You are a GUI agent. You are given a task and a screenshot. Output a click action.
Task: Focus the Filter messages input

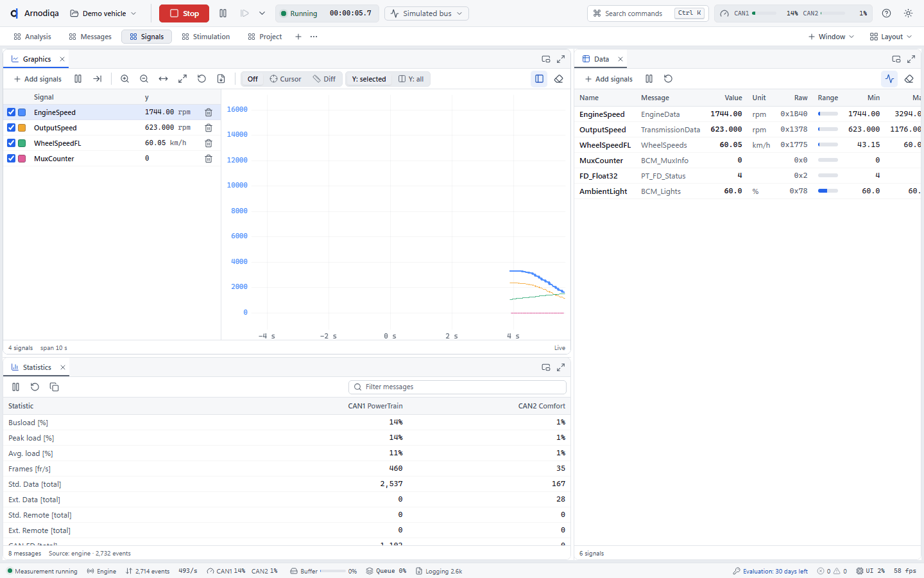pos(458,387)
